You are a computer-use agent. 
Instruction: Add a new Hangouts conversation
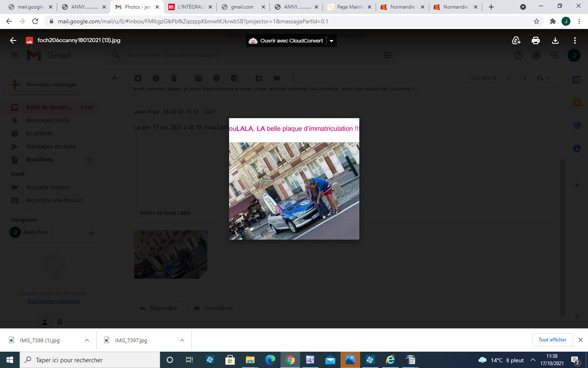click(x=91, y=233)
